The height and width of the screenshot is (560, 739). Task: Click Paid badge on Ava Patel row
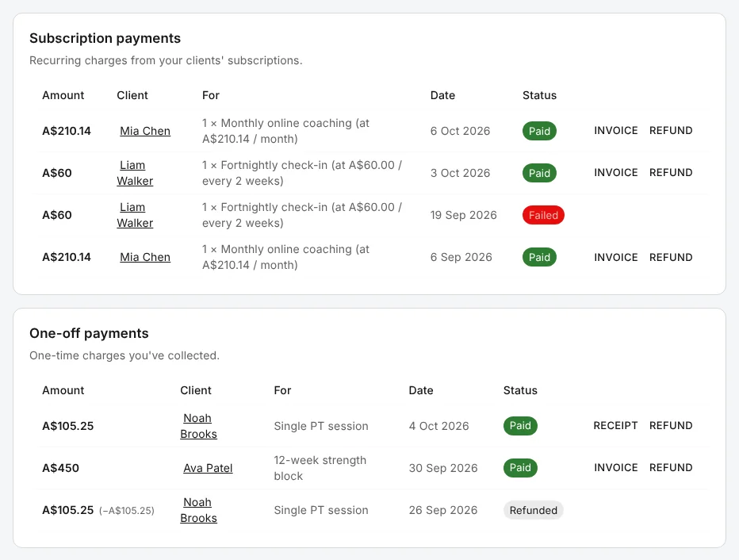tap(520, 468)
